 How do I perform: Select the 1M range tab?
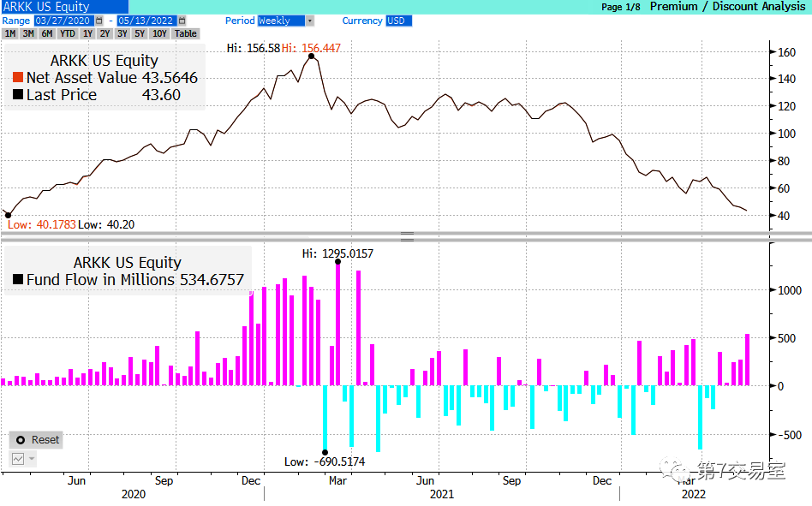tap(10, 33)
